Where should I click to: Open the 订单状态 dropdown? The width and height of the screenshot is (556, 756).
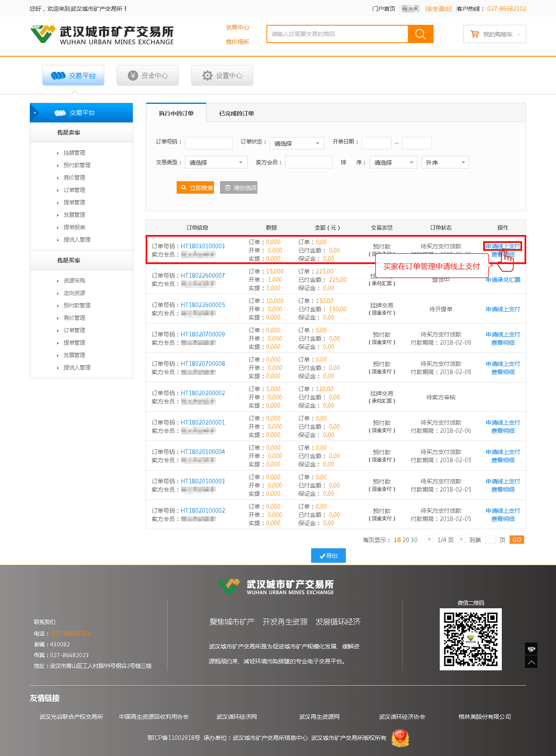(x=297, y=143)
